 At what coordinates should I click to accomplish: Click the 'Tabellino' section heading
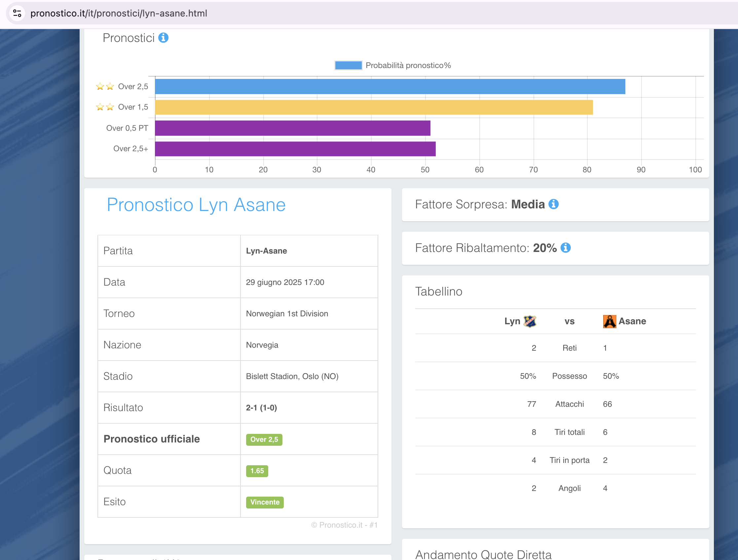click(439, 292)
